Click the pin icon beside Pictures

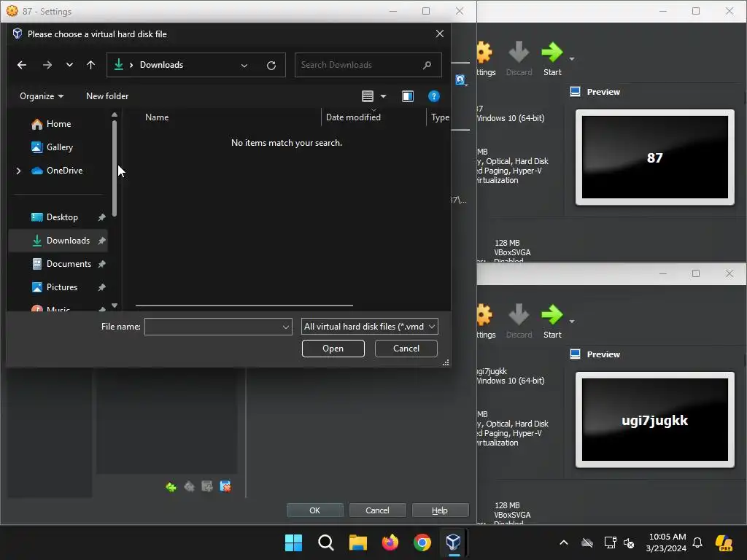pyautogui.click(x=101, y=287)
